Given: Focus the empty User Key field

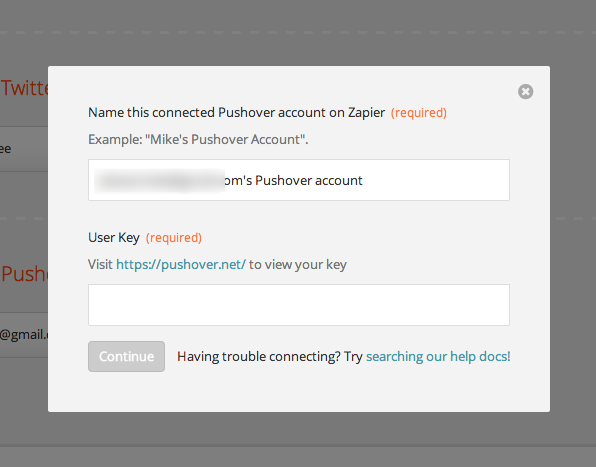Looking at the screenshot, I should click(x=299, y=305).
